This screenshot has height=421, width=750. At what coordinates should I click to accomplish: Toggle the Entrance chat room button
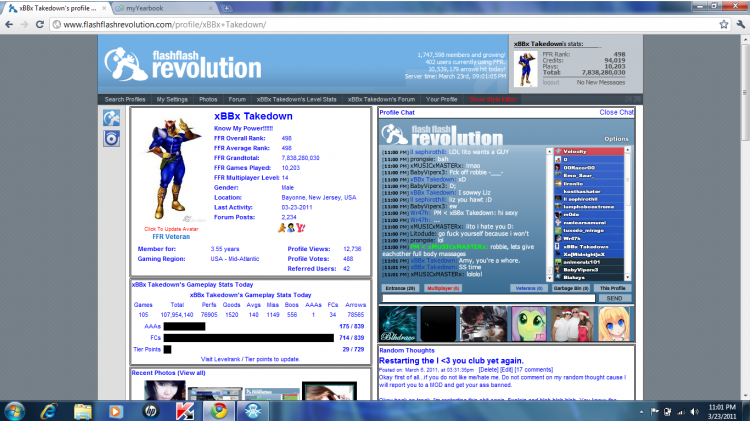pos(400,288)
